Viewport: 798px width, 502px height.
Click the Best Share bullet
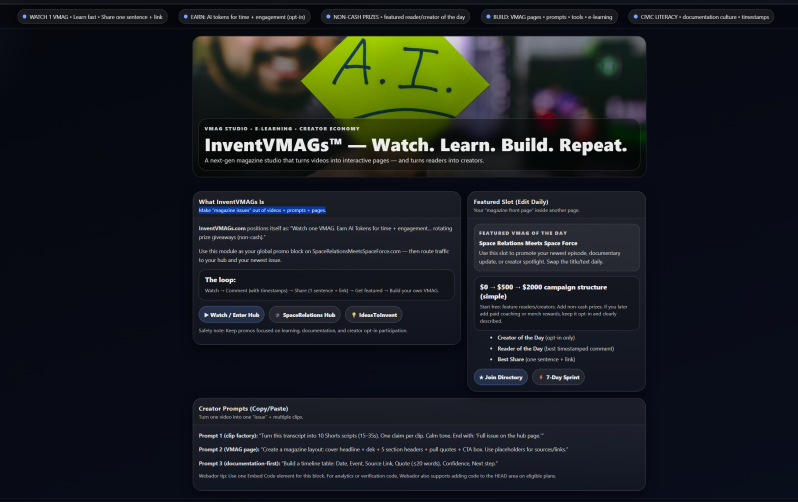tap(536, 359)
